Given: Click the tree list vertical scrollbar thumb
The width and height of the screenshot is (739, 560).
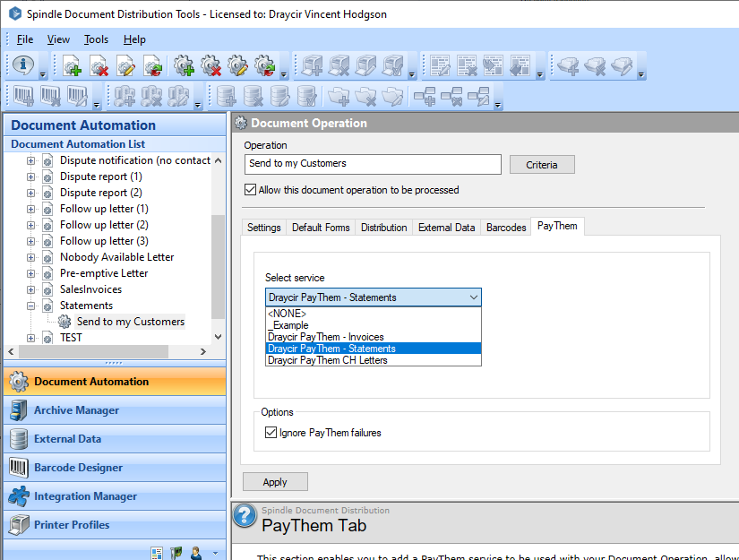Looking at the screenshot, I should (x=218, y=267).
